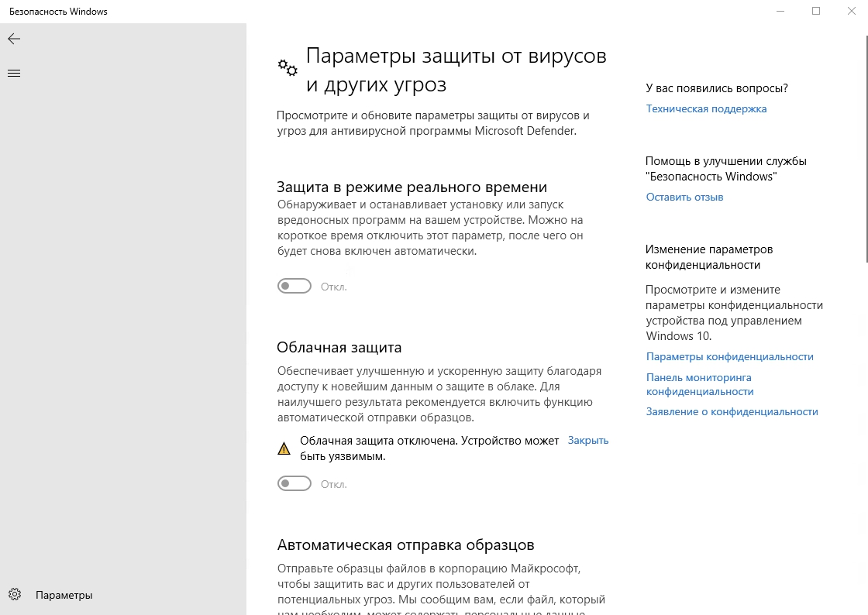Image resolution: width=868 pixels, height=615 pixels.
Task: Open Заявление о конфиденциальности
Action: [732, 411]
